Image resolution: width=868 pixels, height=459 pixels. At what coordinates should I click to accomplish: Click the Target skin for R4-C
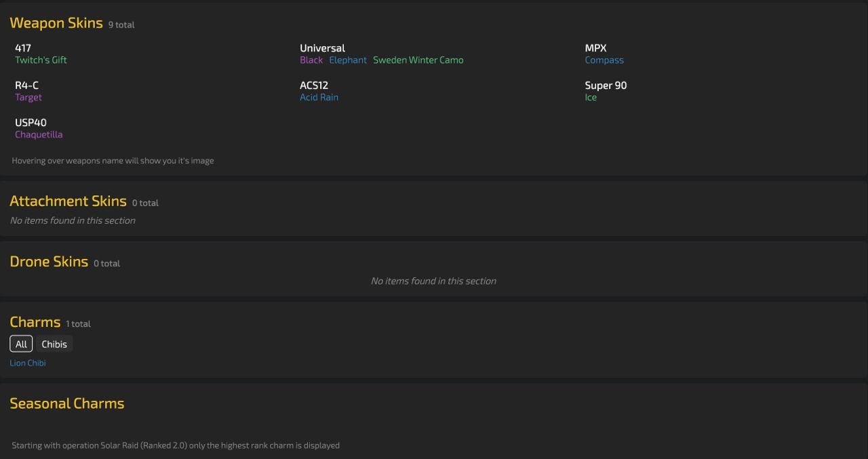28,98
